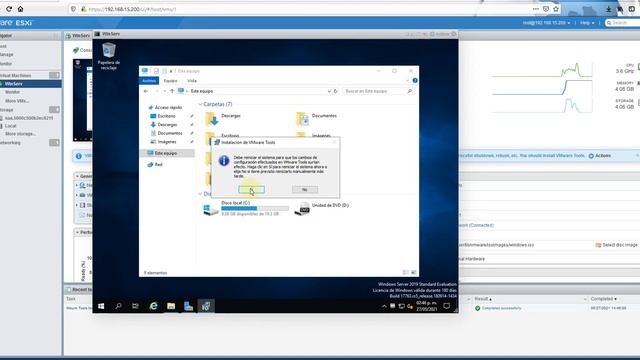
Task: Launch Internet Explorer from taskbar
Action: 153,306
